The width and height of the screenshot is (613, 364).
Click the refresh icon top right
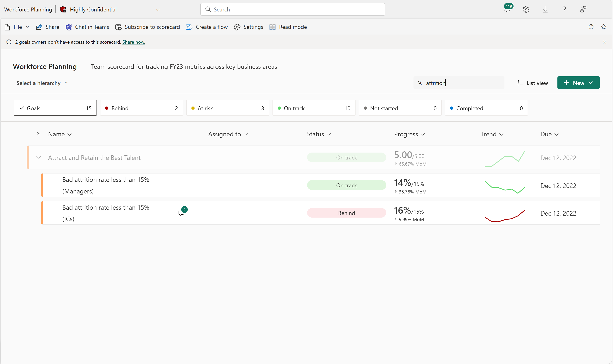(x=591, y=27)
